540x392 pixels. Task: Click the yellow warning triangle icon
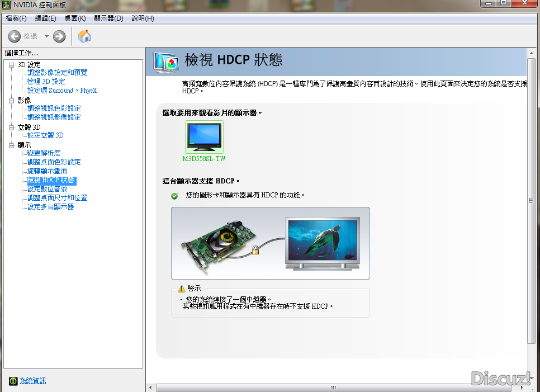pyautogui.click(x=182, y=289)
